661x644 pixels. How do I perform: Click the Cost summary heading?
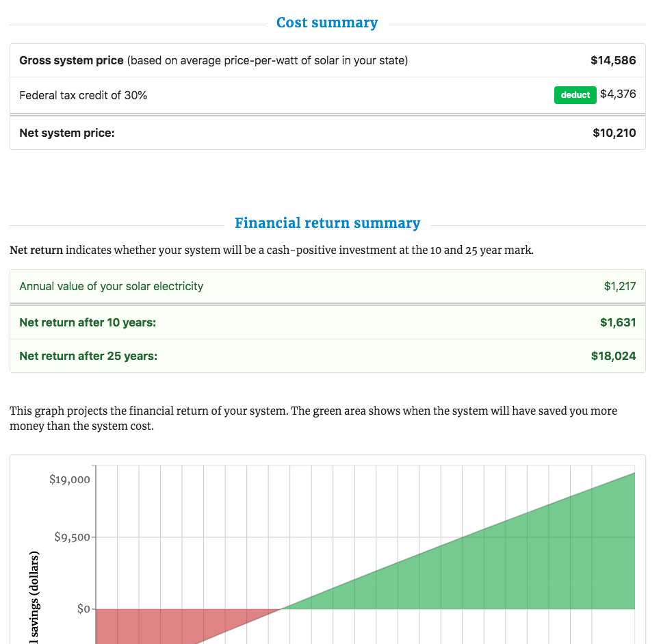tap(327, 23)
